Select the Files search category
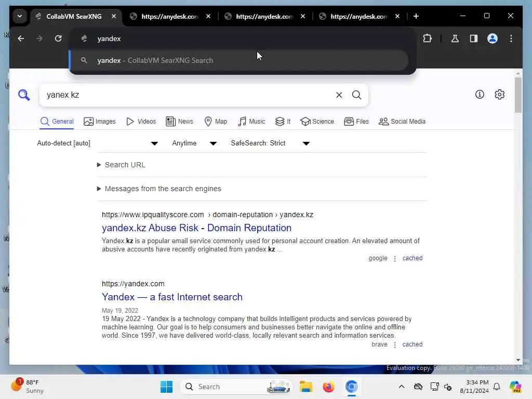 pos(356,122)
